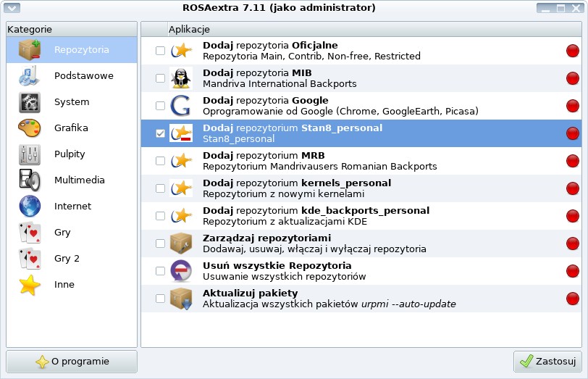Click red status dot for Zarządzaj repozytoriami

click(x=573, y=243)
